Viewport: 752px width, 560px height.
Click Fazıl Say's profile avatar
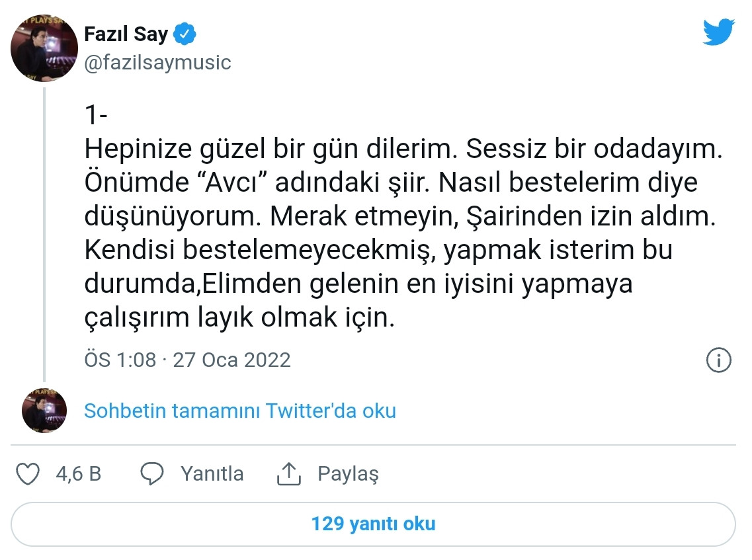pos(44,46)
